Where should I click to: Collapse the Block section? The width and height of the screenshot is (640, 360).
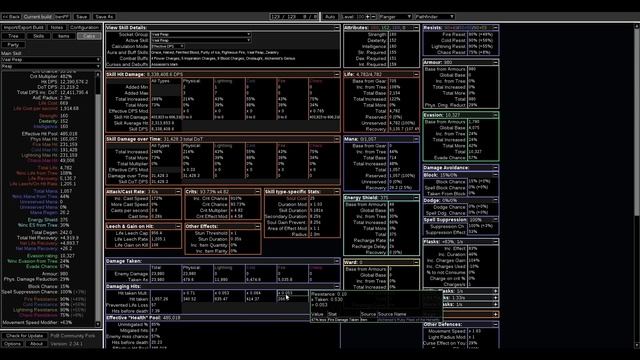(x=495, y=175)
